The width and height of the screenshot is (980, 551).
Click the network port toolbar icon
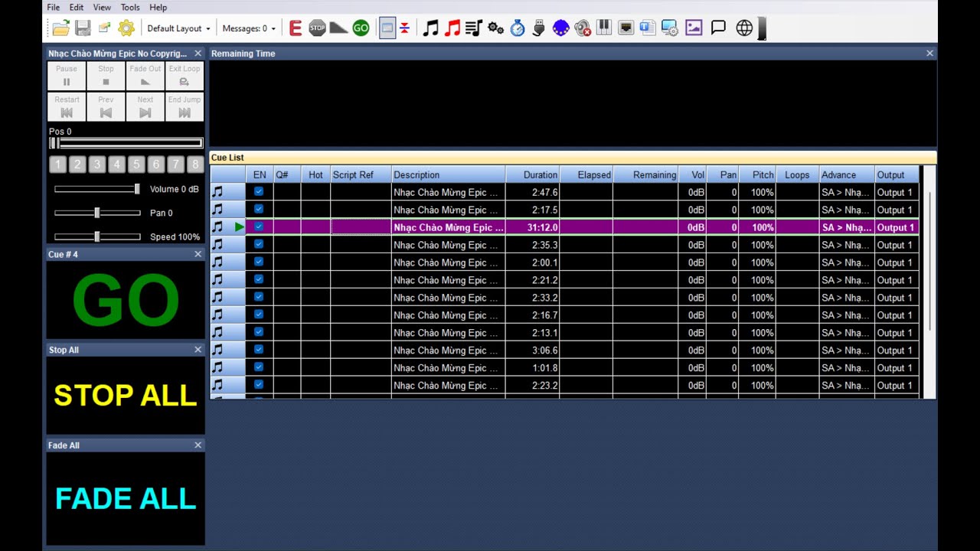click(x=626, y=28)
